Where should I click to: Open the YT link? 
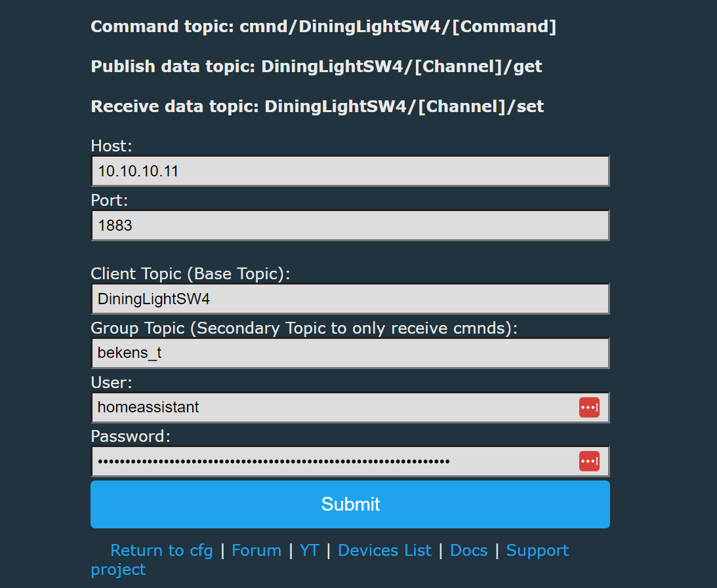[x=309, y=551]
